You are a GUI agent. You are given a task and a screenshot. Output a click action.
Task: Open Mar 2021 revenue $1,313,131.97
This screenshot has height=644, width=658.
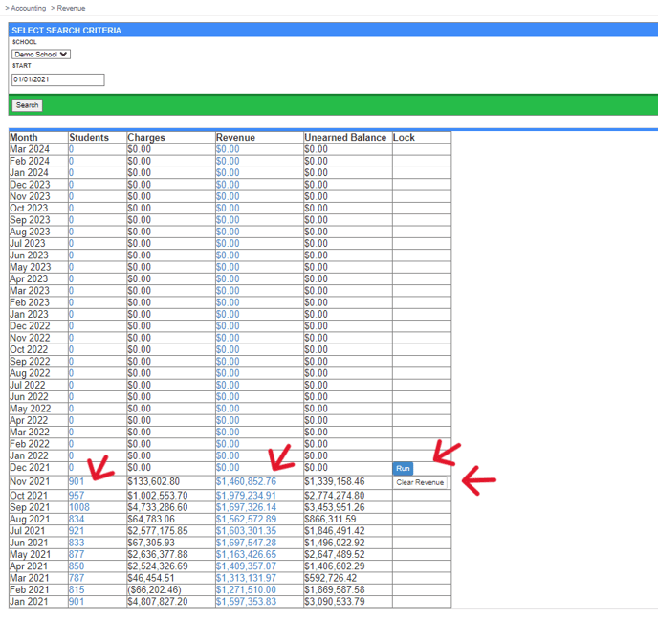point(246,578)
